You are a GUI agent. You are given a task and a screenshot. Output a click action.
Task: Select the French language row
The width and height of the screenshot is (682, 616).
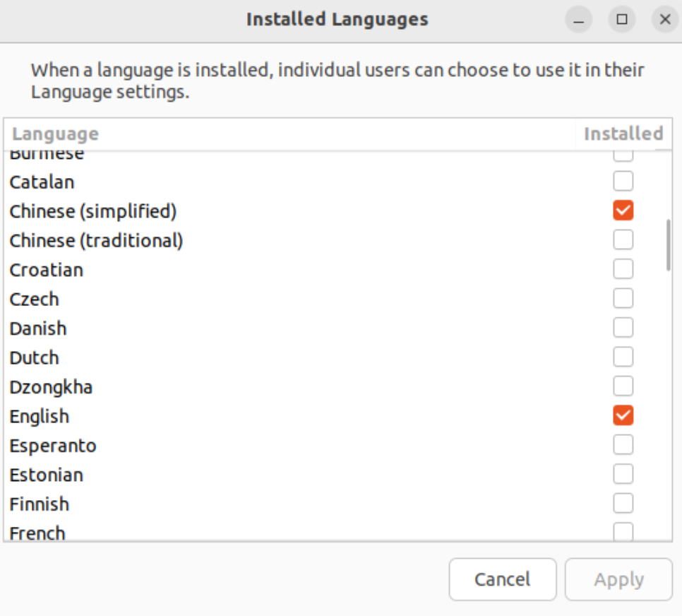[37, 533]
